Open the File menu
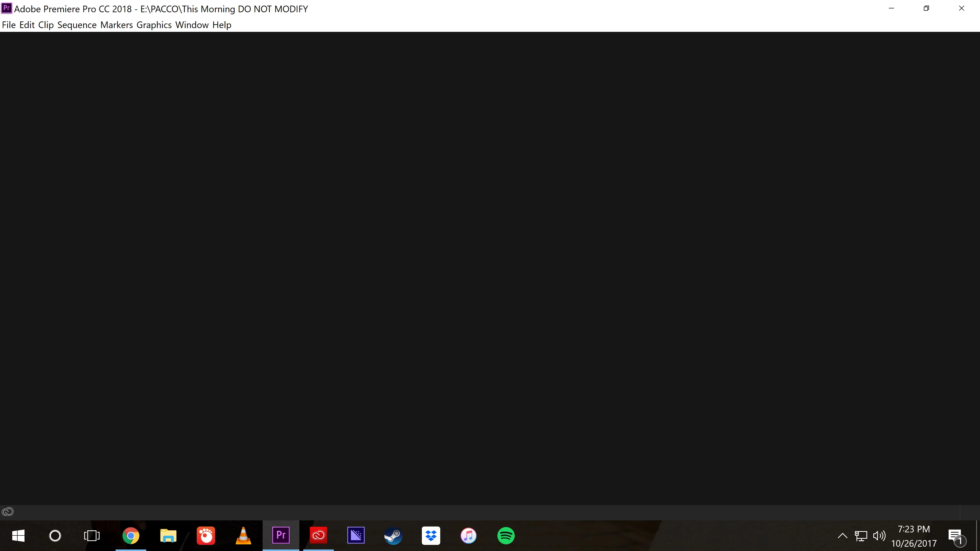This screenshot has width=980, height=551. pyautogui.click(x=9, y=25)
